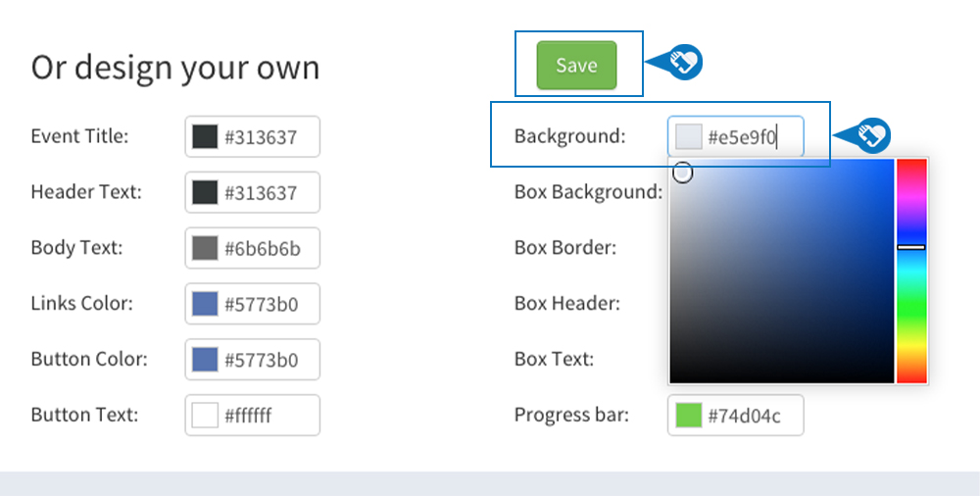Click the Box Header label

tap(566, 303)
